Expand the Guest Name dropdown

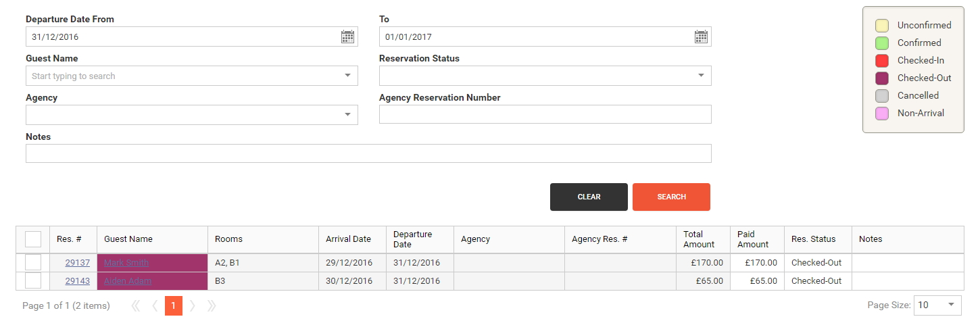click(x=347, y=76)
